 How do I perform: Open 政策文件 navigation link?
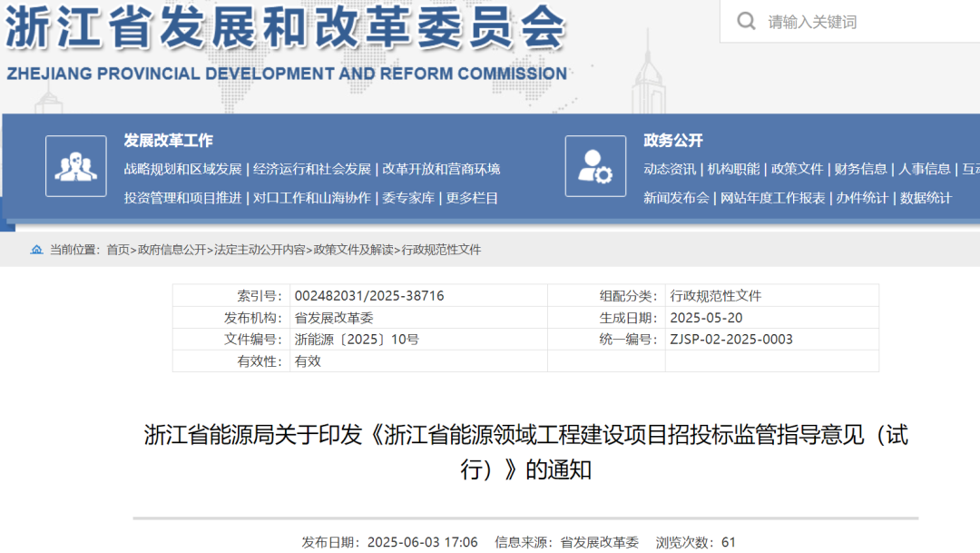tap(798, 169)
